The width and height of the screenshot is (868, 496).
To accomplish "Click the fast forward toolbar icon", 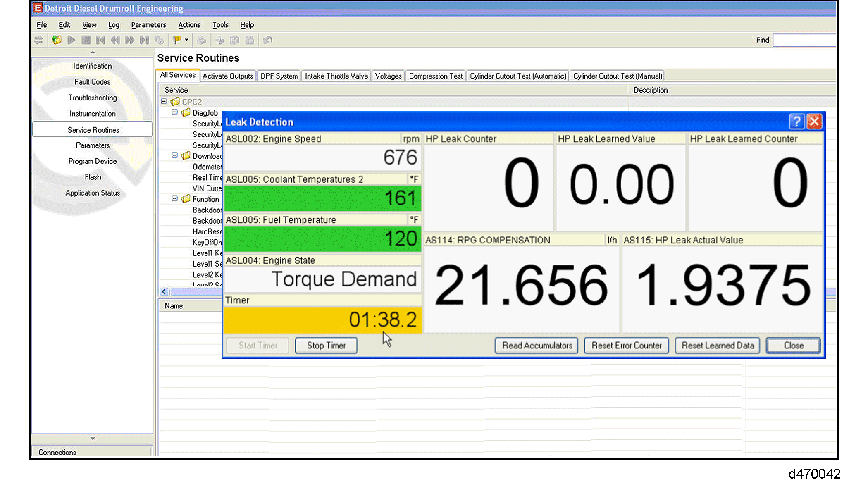I will coord(129,40).
